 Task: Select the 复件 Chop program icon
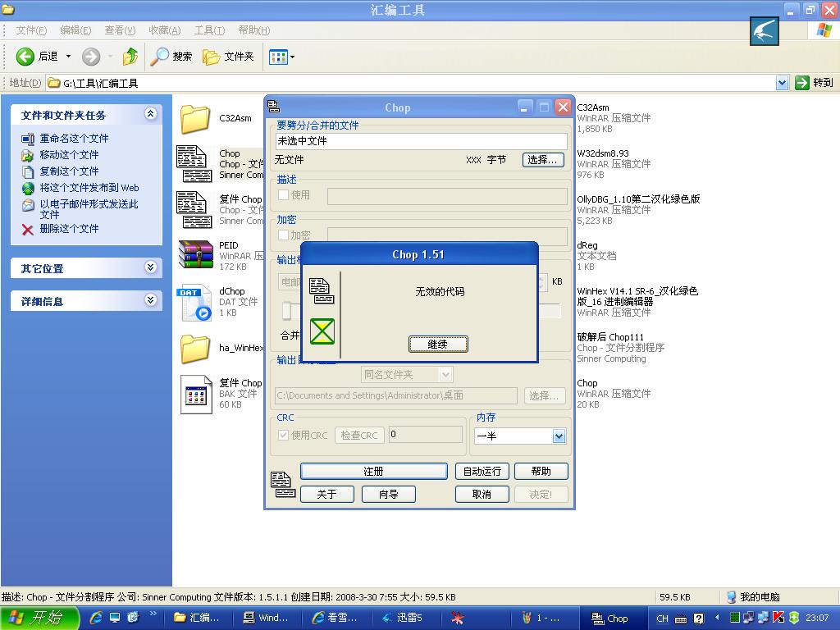[x=194, y=210]
